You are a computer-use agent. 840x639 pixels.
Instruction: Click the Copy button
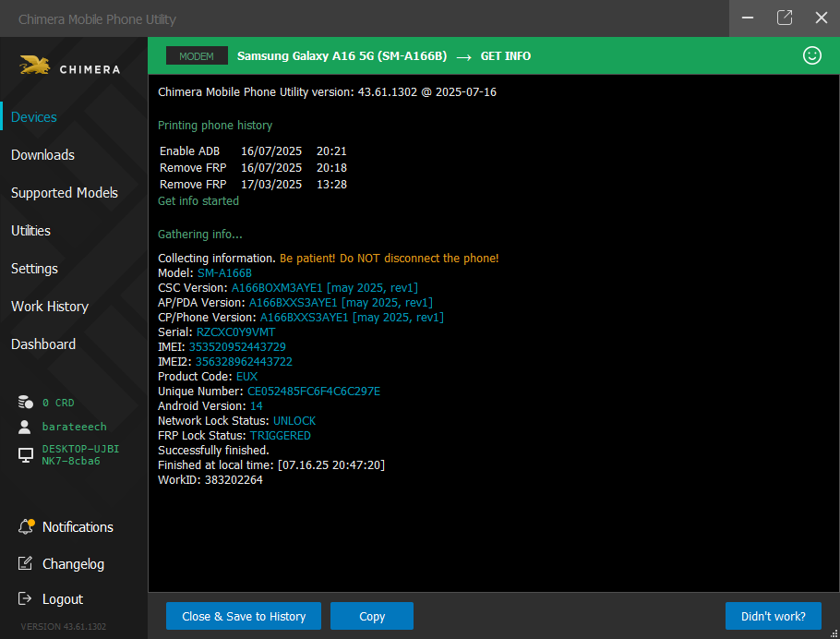(x=372, y=616)
